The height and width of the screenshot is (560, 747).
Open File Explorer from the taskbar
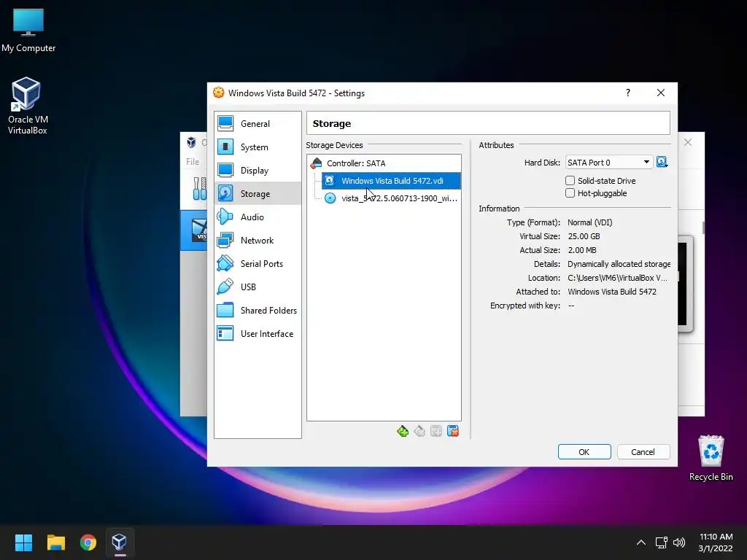(55, 542)
